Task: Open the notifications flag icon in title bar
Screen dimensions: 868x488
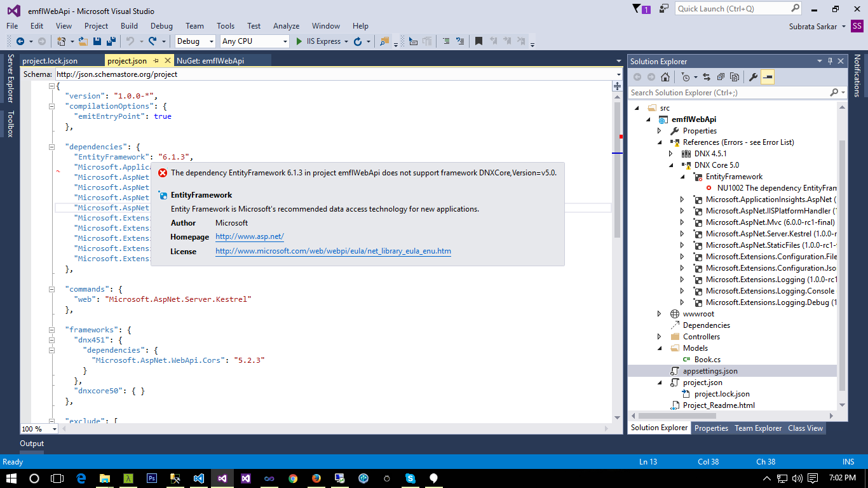Action: click(x=641, y=9)
